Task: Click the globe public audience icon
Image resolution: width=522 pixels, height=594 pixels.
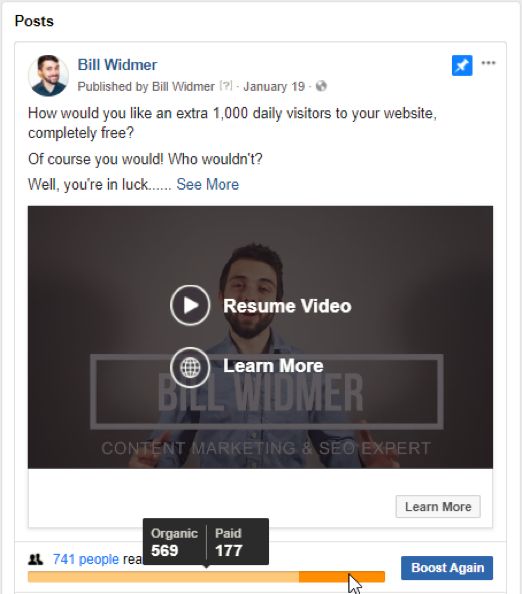Action: (x=321, y=86)
